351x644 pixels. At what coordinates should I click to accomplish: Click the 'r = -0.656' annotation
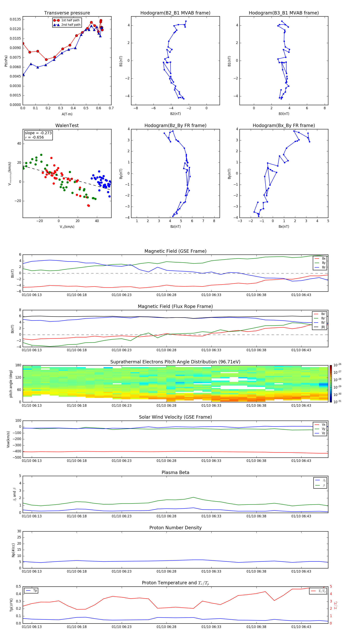pyautogui.click(x=35, y=137)
